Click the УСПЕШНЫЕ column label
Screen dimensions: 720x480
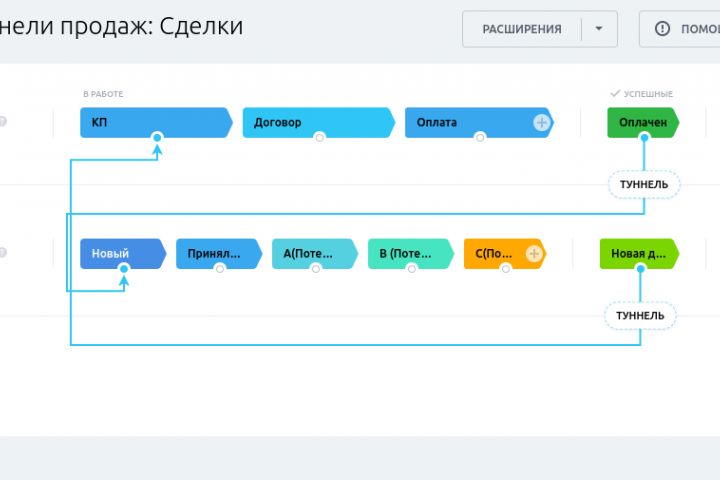point(648,94)
